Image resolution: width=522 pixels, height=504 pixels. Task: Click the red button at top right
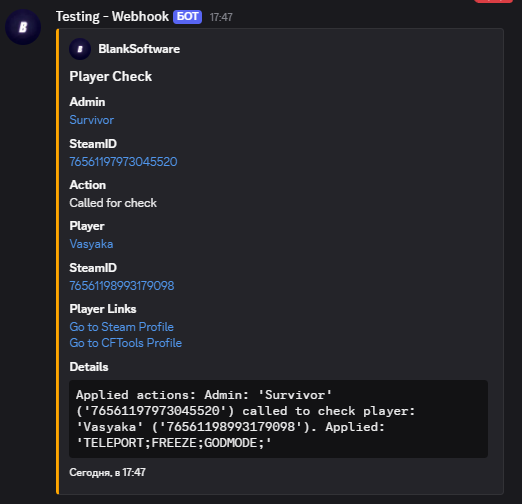click(x=493, y=1)
